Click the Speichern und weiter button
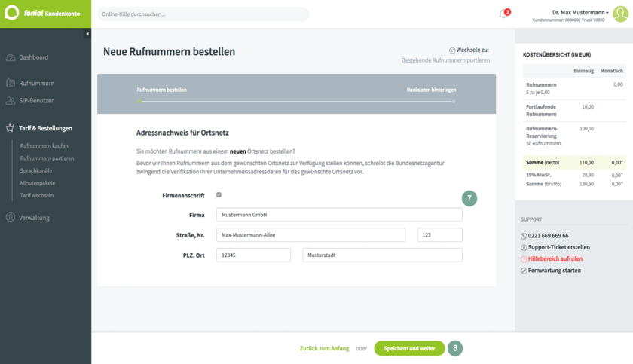 point(409,348)
